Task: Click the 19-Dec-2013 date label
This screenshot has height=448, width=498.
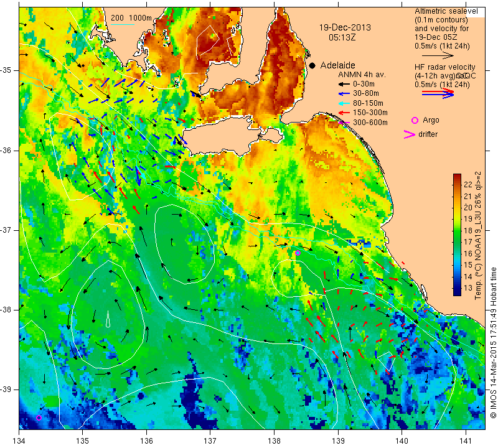Action: click(x=345, y=27)
